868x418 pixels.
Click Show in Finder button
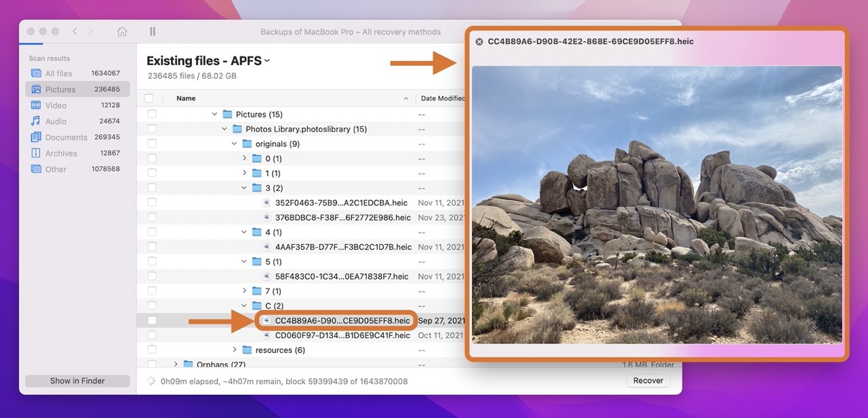click(x=78, y=381)
